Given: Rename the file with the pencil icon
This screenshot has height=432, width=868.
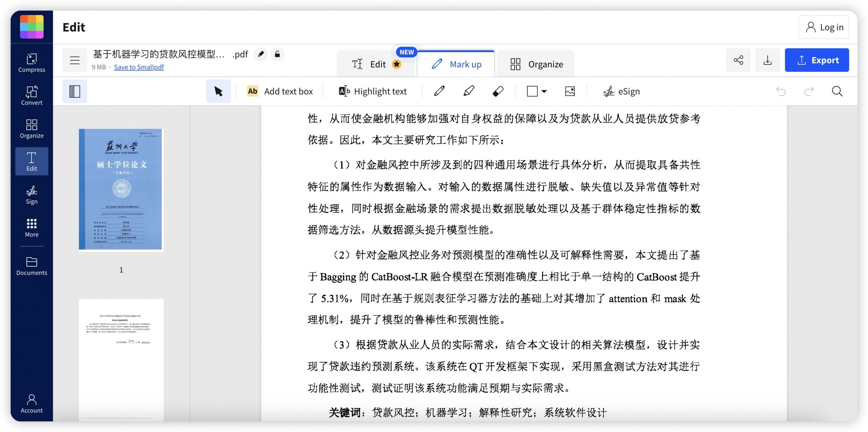Looking at the screenshot, I should (261, 54).
